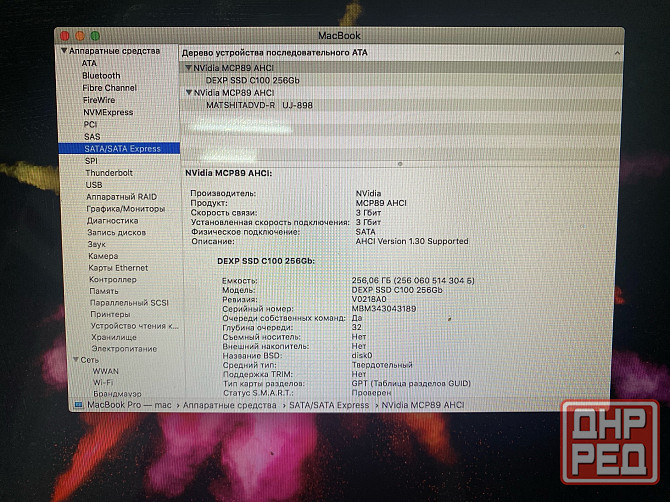Screen dimensions: 670x502
Task: Select SATA/SATA Express in the sidebar
Action: tap(119, 148)
